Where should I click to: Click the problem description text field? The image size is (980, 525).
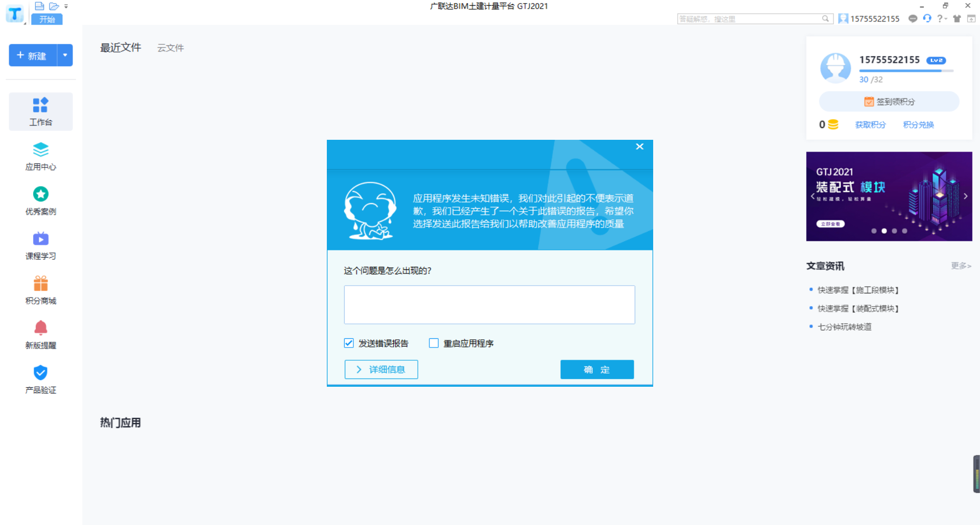click(489, 305)
